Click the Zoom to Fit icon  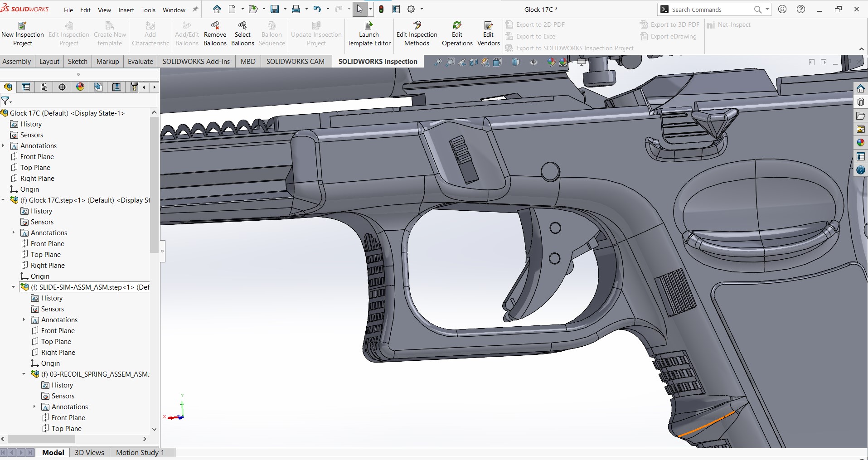coord(438,62)
